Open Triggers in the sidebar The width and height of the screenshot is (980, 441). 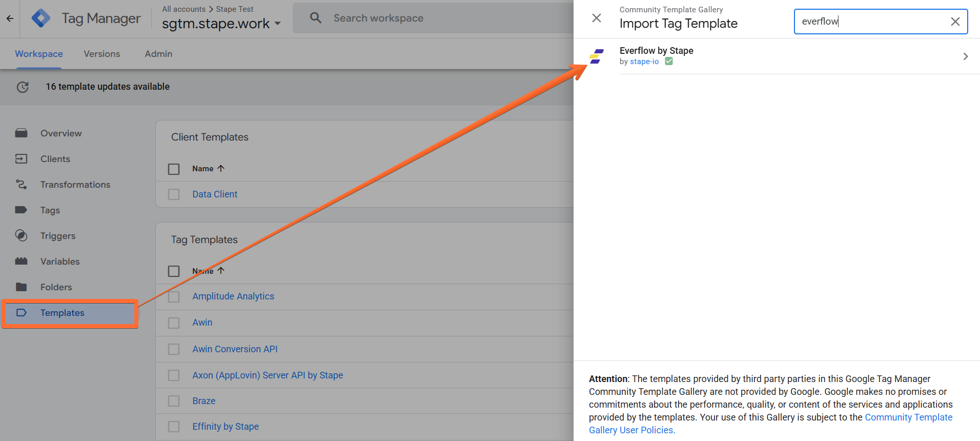58,236
